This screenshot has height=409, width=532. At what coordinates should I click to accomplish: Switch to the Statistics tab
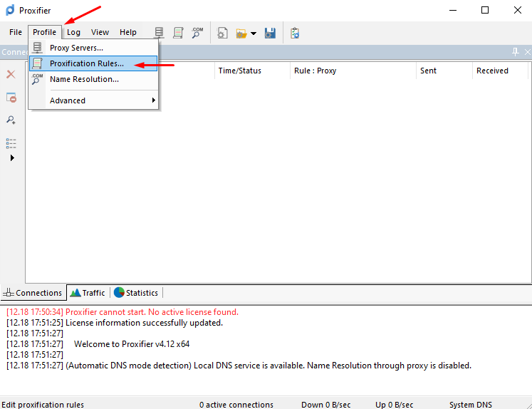136,293
